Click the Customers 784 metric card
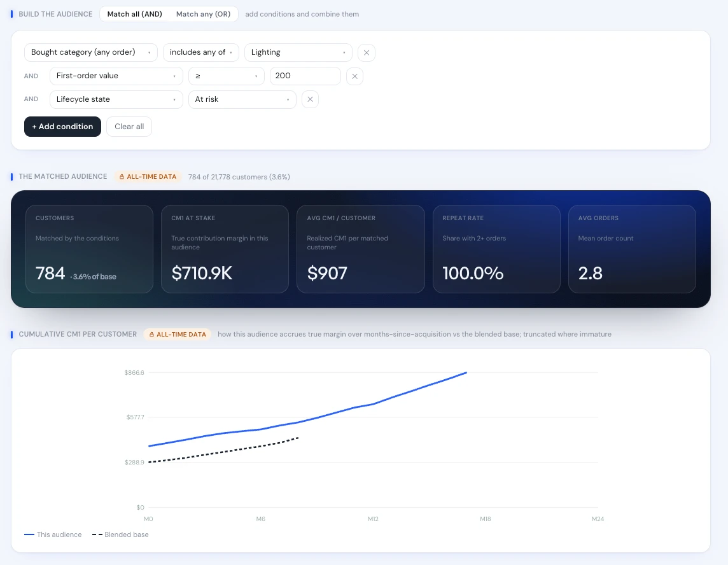 89,249
